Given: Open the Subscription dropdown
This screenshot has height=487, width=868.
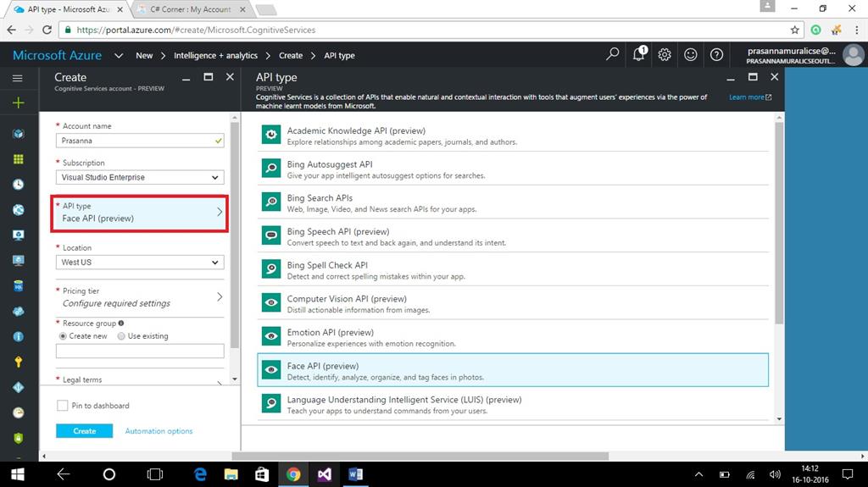Looking at the screenshot, I should pos(140,177).
